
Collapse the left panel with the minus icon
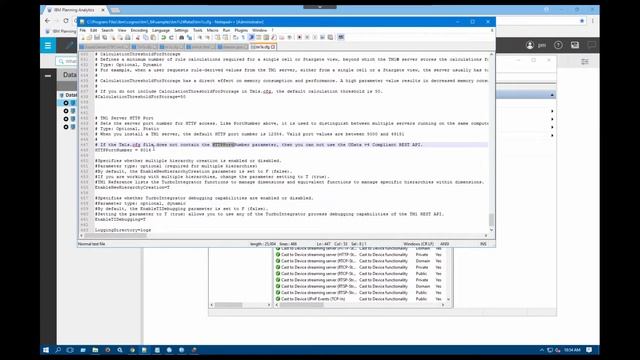(x=48, y=76)
